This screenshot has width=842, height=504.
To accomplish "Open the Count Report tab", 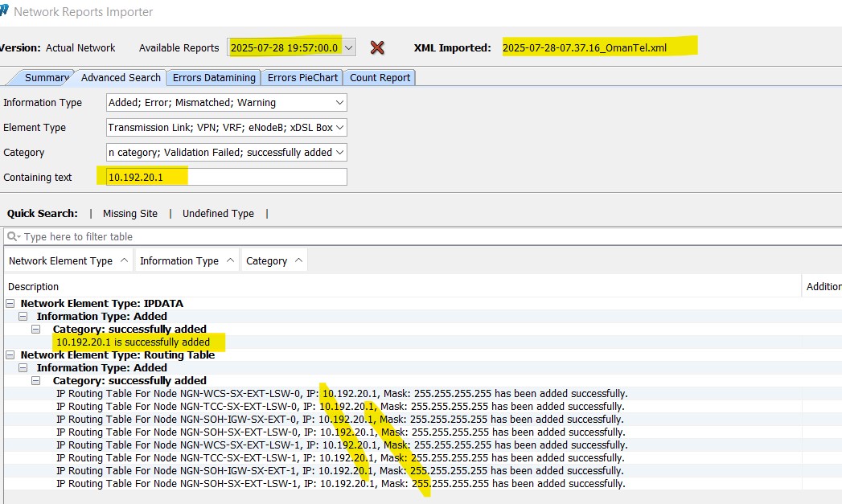I will 380,78.
